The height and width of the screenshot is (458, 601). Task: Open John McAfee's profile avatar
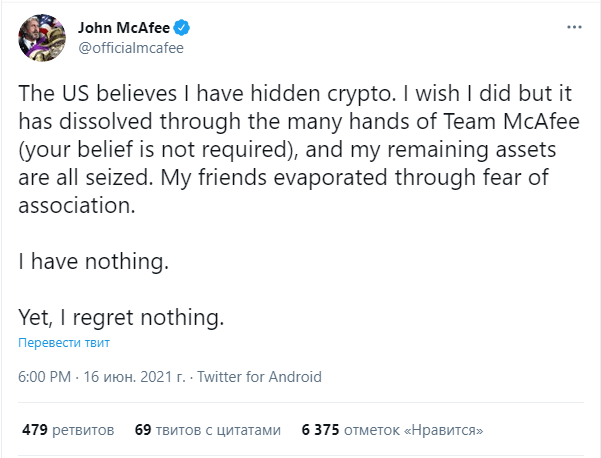42,38
